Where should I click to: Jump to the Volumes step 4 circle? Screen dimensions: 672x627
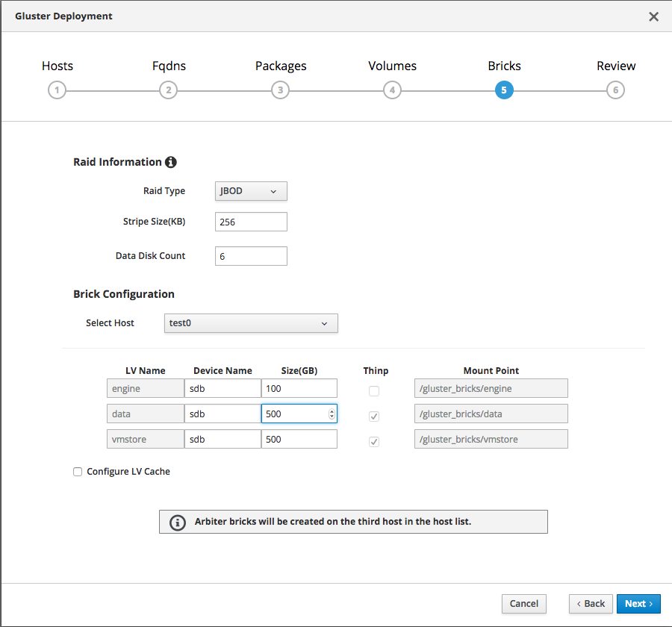[392, 90]
